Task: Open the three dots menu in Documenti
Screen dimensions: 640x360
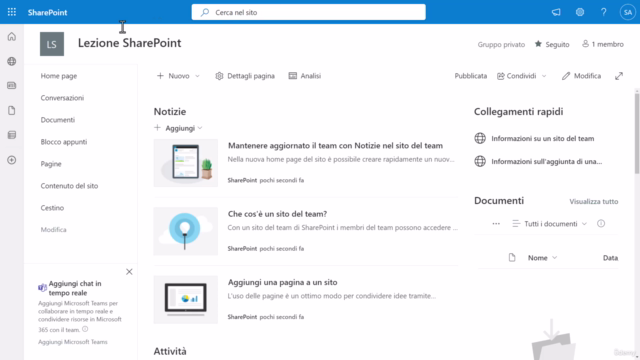Action: tap(496, 224)
